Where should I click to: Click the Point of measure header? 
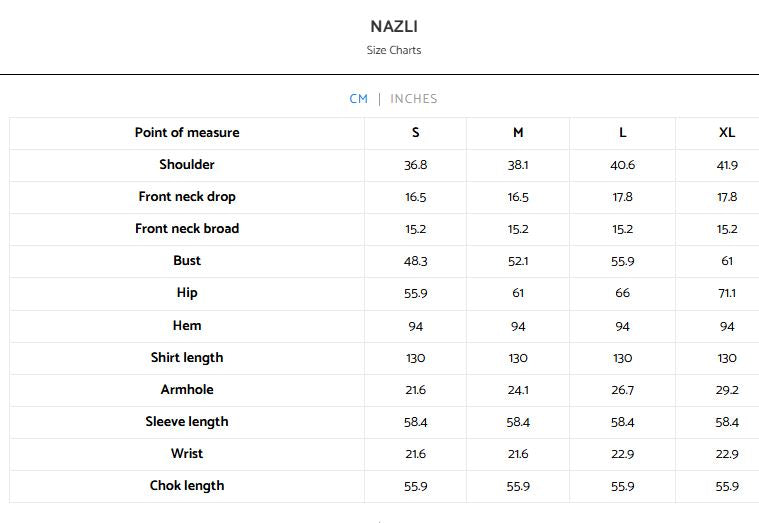click(187, 132)
